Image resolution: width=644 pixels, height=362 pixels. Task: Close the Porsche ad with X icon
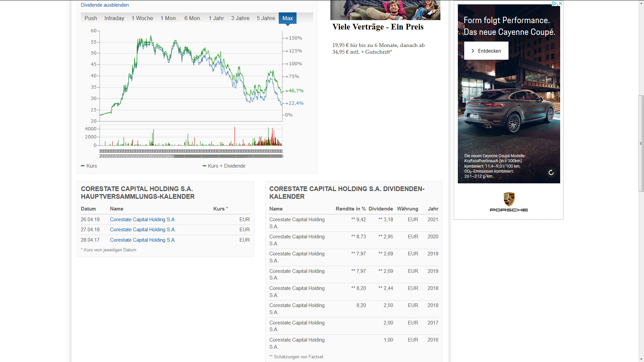(x=560, y=4)
